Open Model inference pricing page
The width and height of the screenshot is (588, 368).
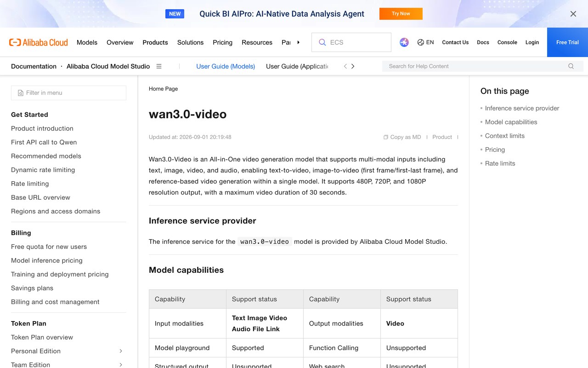(47, 260)
